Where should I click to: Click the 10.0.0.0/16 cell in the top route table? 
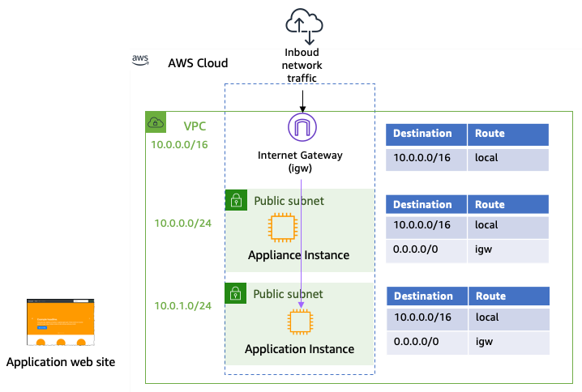pyautogui.click(x=426, y=160)
